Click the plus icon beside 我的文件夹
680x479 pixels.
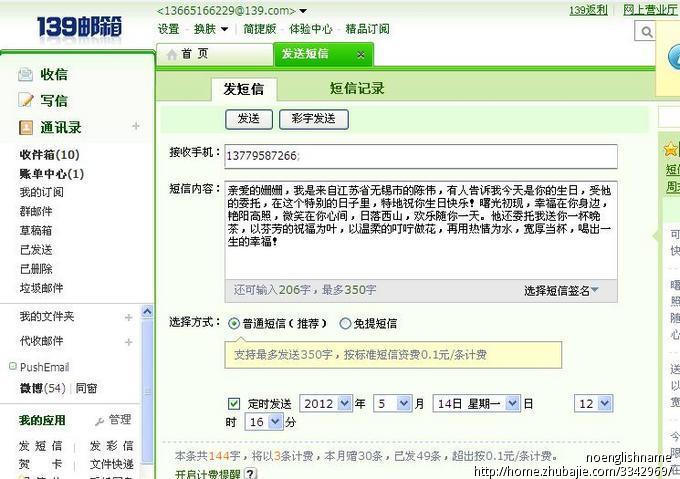128,318
